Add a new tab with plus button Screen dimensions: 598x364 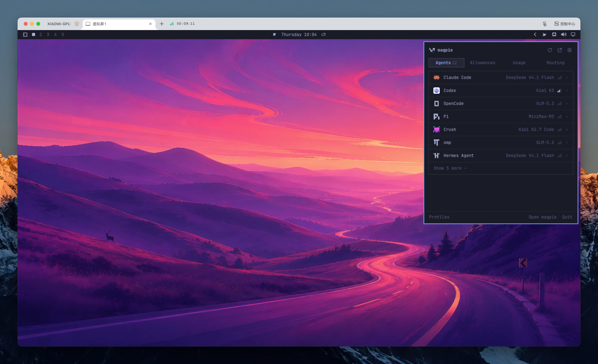[162, 24]
